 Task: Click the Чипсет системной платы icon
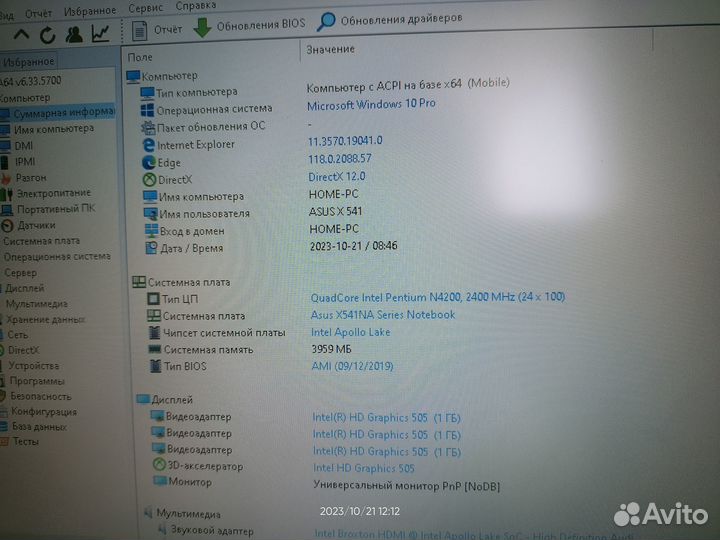tap(154, 332)
